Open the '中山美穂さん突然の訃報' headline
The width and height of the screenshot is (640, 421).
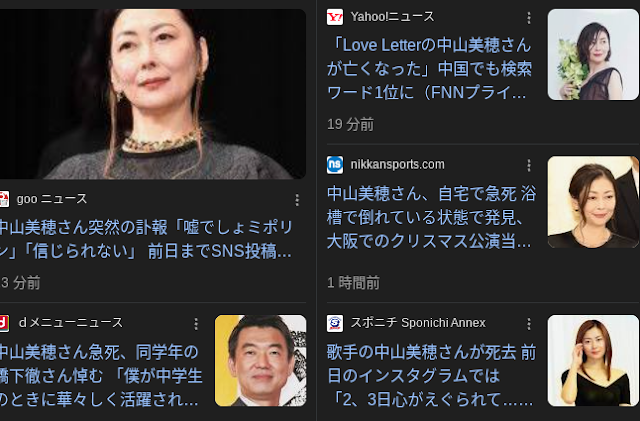[146, 239]
